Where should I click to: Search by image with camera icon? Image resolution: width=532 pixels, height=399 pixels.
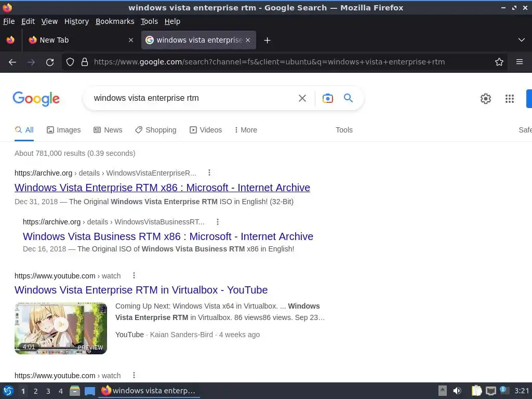tap(327, 98)
